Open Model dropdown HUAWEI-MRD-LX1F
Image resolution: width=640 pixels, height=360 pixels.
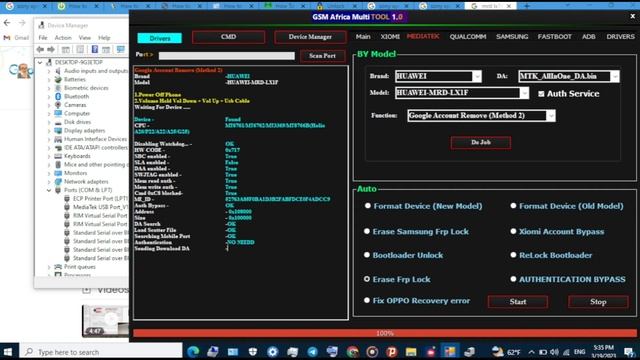[x=524, y=93]
